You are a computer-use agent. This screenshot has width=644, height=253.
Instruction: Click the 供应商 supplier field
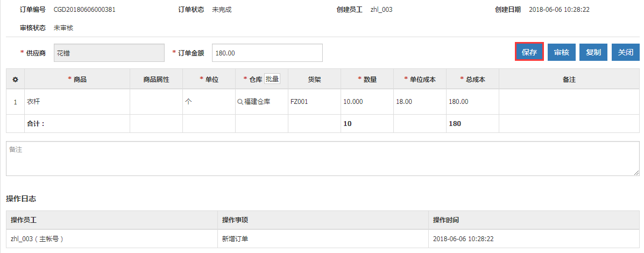tap(109, 53)
